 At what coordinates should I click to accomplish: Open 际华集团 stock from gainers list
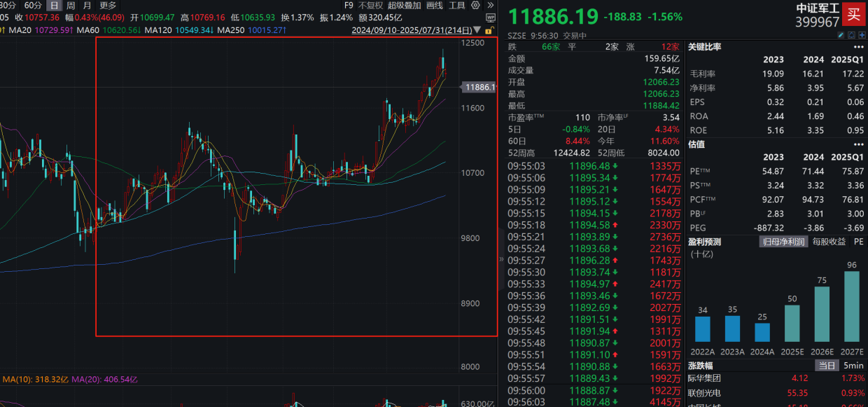[x=705, y=378]
